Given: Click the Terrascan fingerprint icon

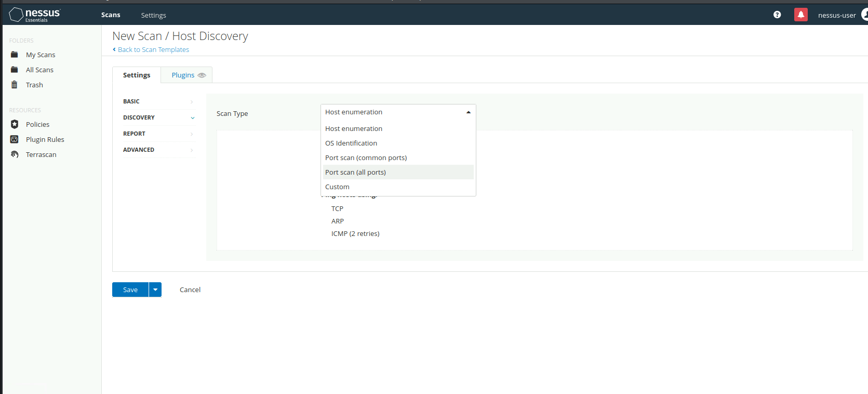Looking at the screenshot, I should coord(15,154).
